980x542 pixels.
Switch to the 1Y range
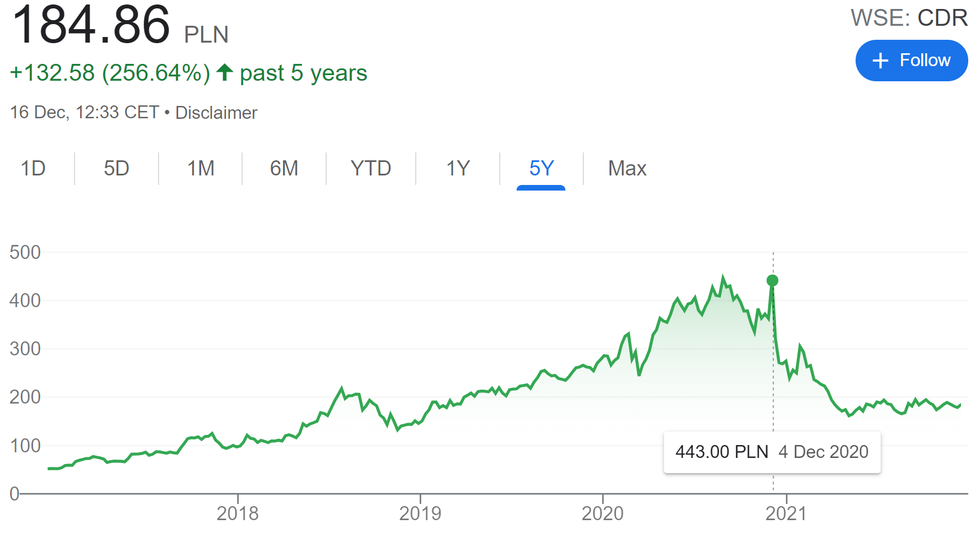tap(458, 168)
